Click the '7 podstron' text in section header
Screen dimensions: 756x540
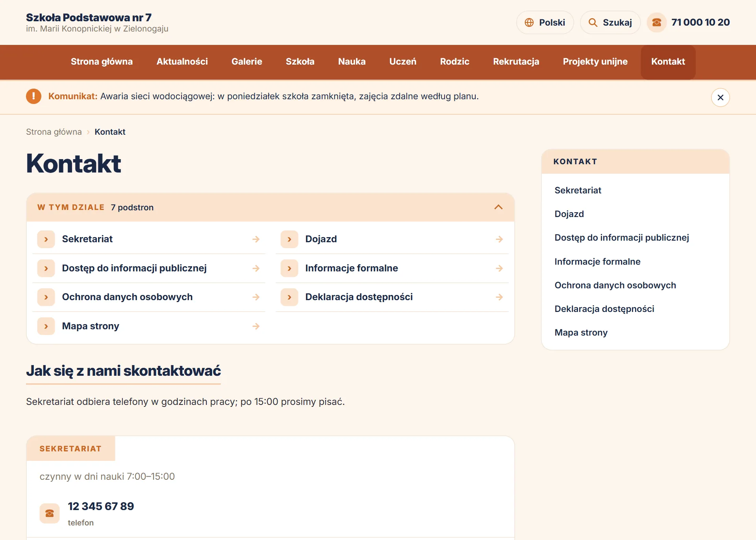coord(132,208)
